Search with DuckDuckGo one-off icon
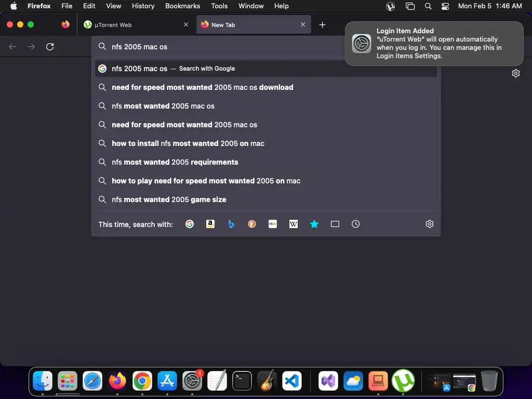Image resolution: width=532 pixels, height=399 pixels. (252, 224)
